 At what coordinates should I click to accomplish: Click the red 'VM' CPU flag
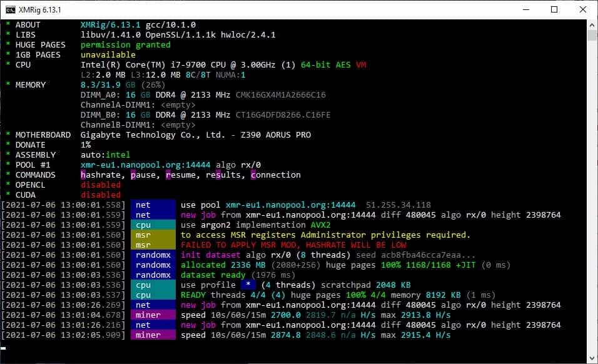(361, 65)
